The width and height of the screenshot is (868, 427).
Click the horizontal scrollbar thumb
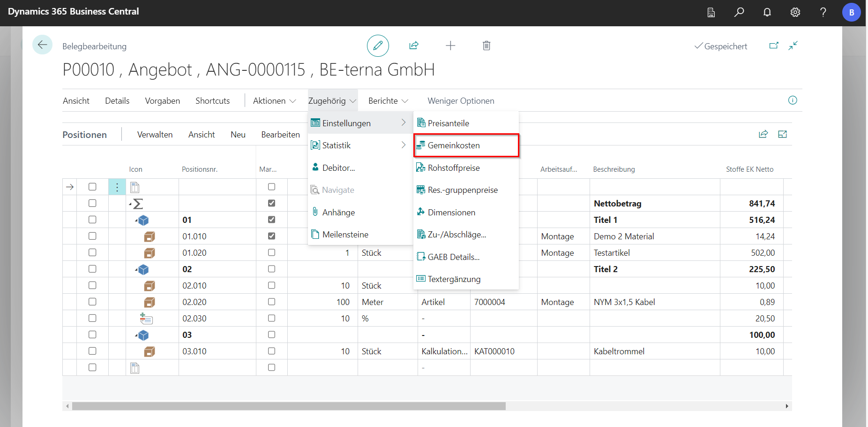point(289,406)
